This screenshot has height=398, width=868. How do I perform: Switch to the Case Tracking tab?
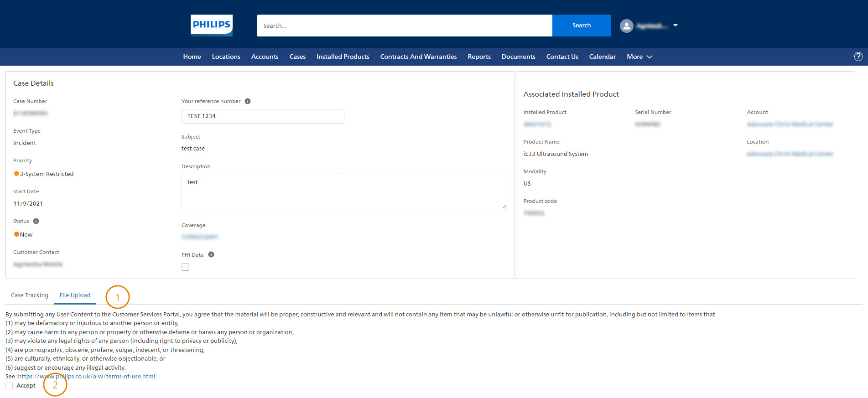tap(30, 295)
